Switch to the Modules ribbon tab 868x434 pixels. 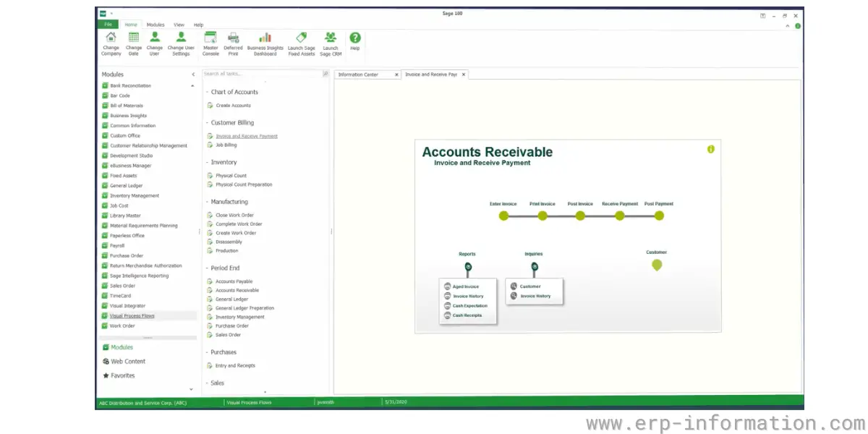pyautogui.click(x=156, y=25)
